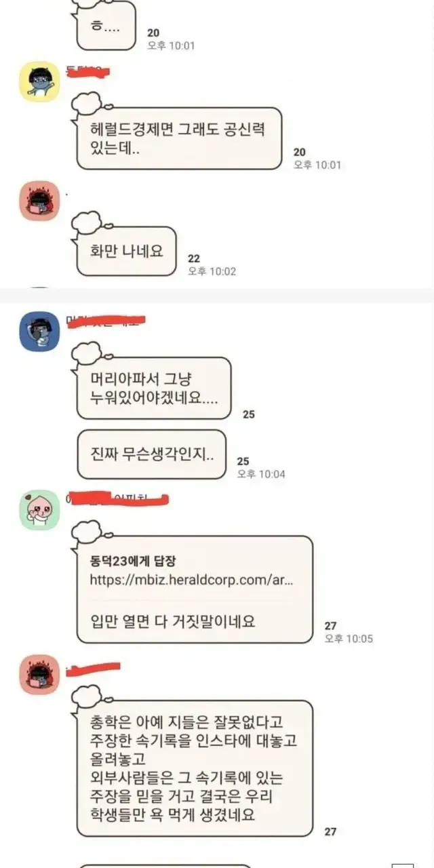The width and height of the screenshot is (434, 868).
Task: Click the unread count 22 next to '화만 나네요'
Action: [194, 258]
